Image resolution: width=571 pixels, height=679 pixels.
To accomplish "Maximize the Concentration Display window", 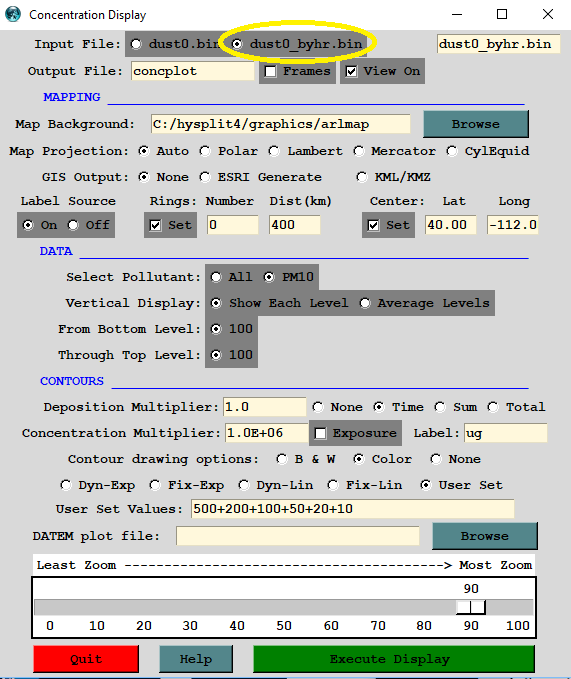I will click(502, 14).
